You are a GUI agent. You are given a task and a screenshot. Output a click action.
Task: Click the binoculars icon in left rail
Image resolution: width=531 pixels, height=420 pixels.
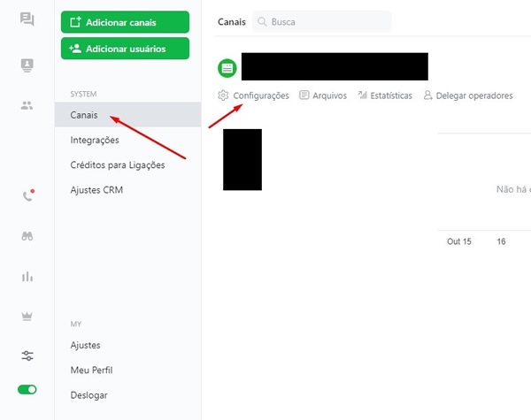pos(27,236)
